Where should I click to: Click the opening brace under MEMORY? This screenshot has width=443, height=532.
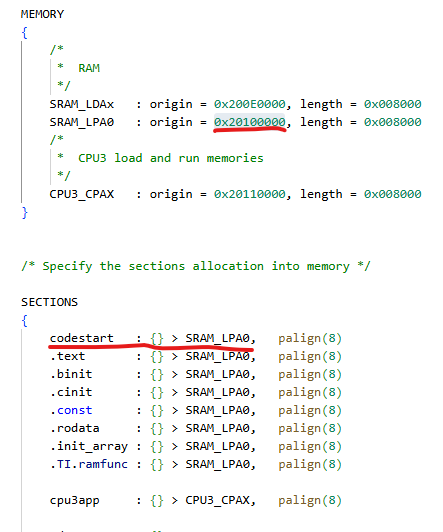[x=24, y=33]
